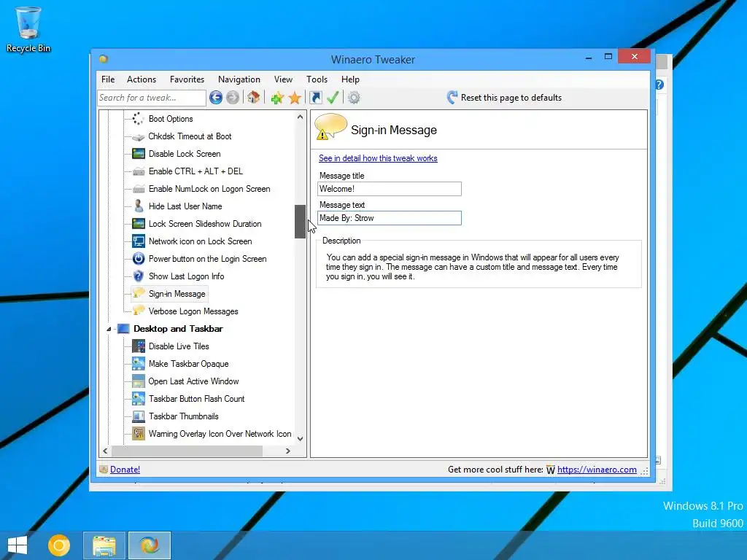Open settings with the gear toolbar icon
Screen dimensions: 747x560
click(354, 98)
